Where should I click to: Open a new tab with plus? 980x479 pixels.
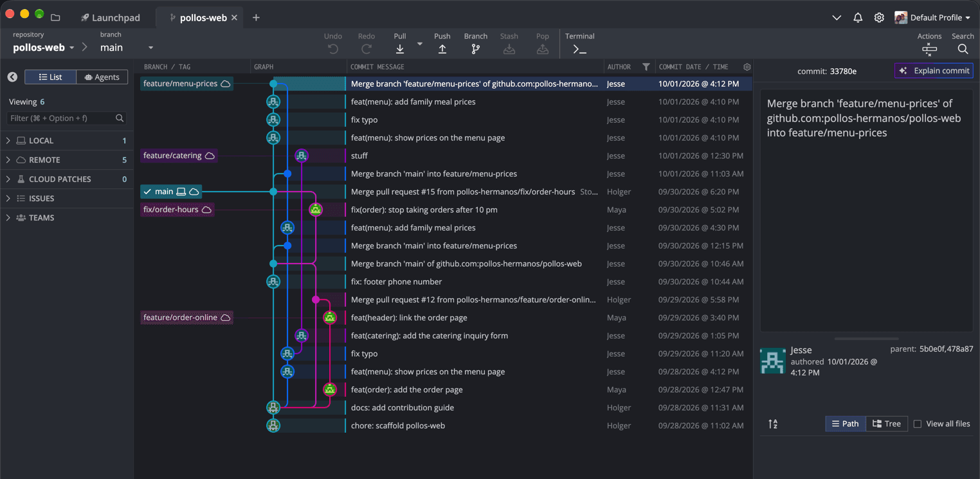[x=256, y=17]
